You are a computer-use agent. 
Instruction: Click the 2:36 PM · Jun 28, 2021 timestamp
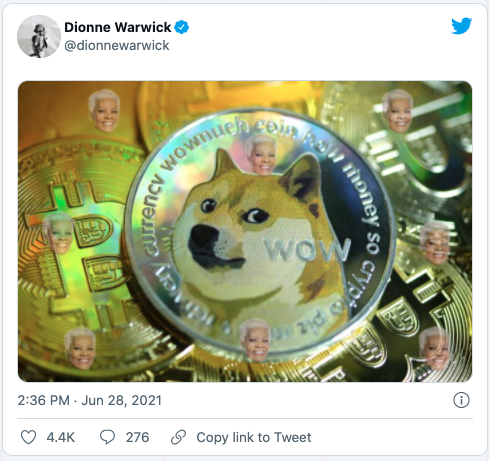[x=89, y=400]
